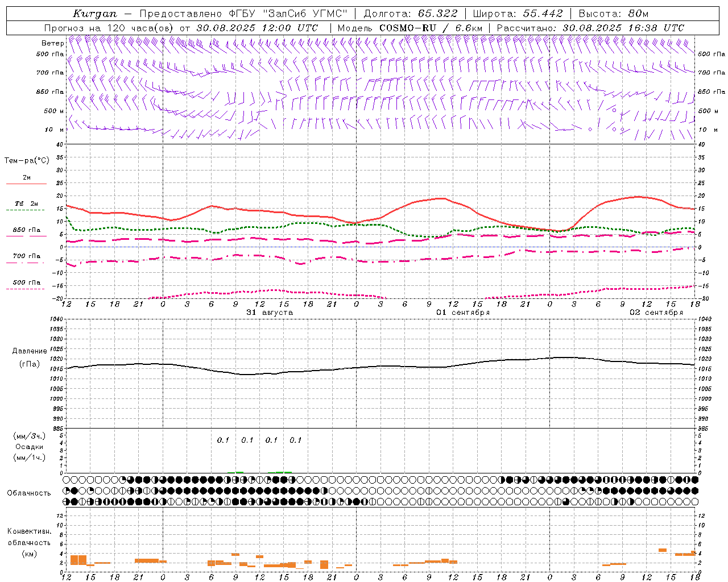Click the forecast start "30.08.2025 12:00 UTC"
The height and width of the screenshot is (582, 728).
coord(258,28)
